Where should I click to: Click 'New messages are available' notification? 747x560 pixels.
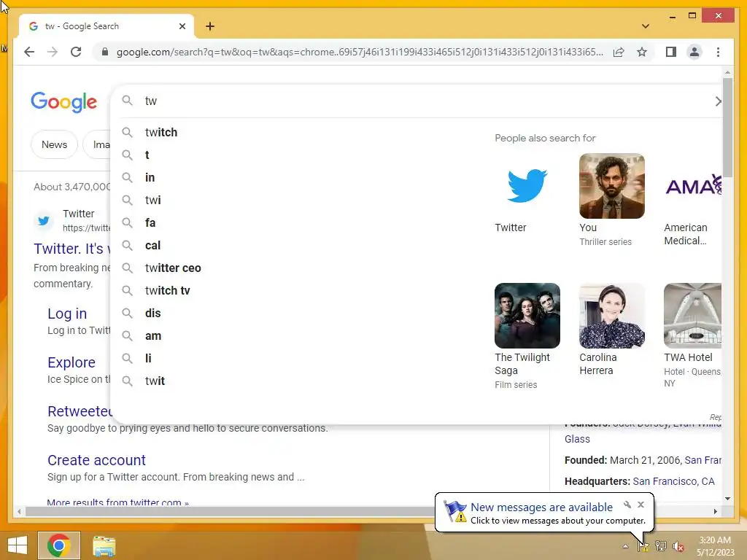coord(541,507)
